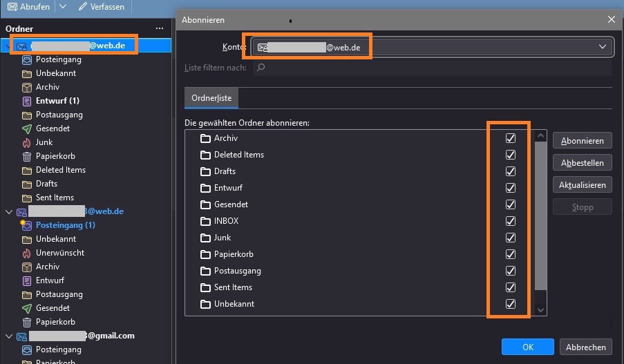The height and width of the screenshot is (364, 624).
Task: Click the Deleted Items folder icon in dialog list
Action: point(205,155)
